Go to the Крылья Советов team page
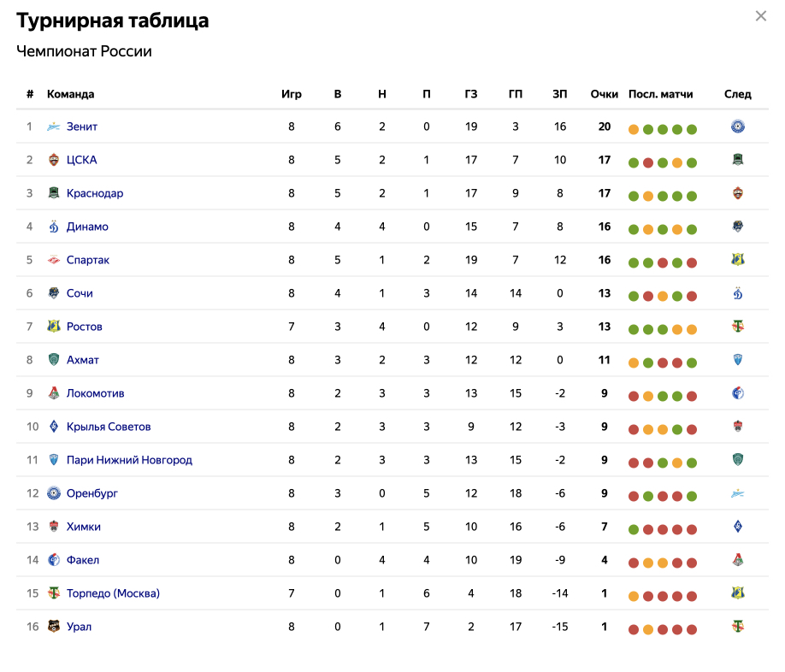 (x=109, y=427)
